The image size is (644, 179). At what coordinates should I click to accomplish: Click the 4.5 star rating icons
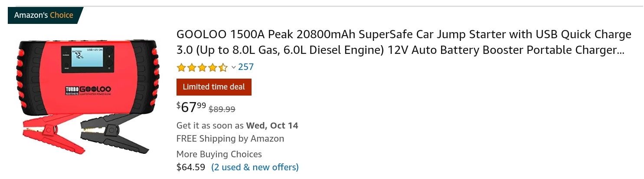coord(202,67)
